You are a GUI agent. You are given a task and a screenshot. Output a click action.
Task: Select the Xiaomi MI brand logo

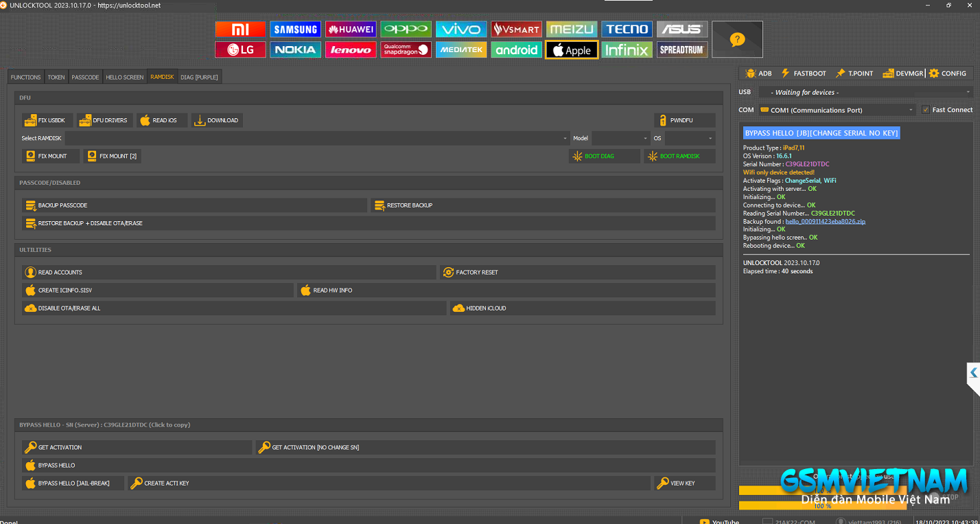click(240, 29)
